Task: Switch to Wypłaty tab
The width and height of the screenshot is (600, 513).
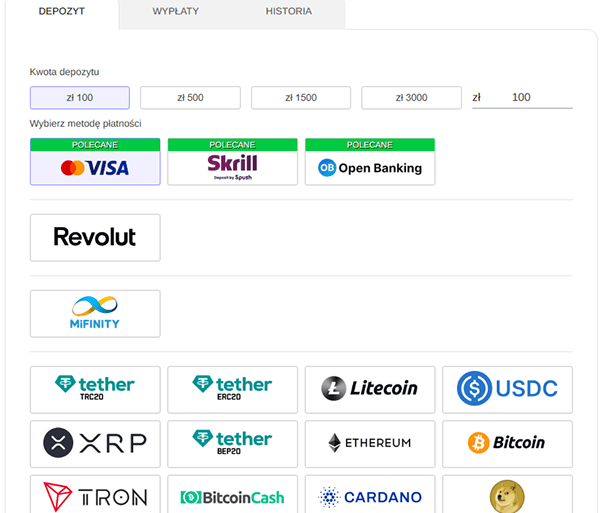Action: click(175, 12)
